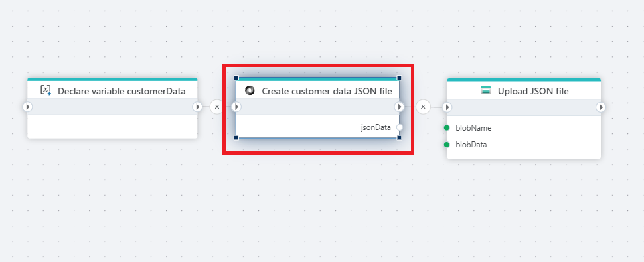Image resolution: width=644 pixels, height=262 pixels.
Task: Select the jsonData output port circle
Action: pos(400,127)
